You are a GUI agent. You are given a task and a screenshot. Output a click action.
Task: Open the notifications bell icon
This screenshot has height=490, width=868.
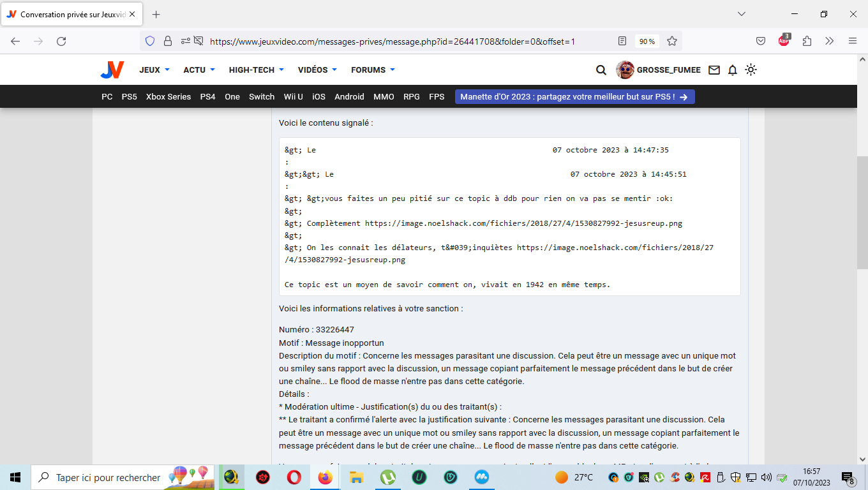[733, 70]
